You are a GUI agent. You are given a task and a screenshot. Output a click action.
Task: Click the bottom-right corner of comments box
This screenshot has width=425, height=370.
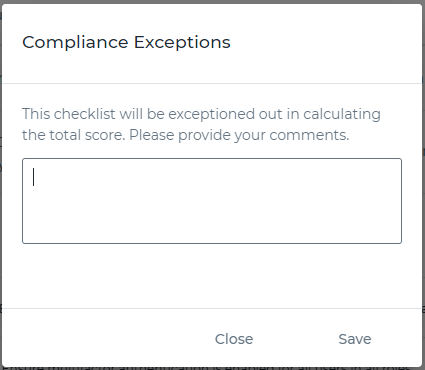(399, 241)
